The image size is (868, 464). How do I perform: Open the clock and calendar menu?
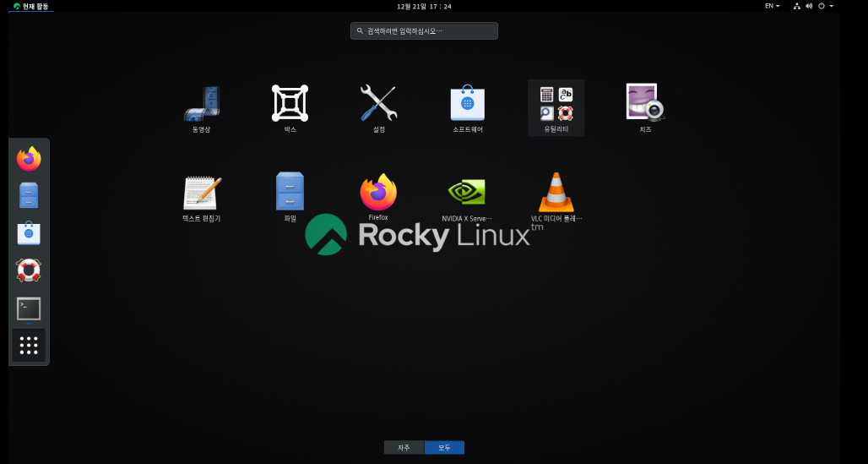(x=425, y=6)
